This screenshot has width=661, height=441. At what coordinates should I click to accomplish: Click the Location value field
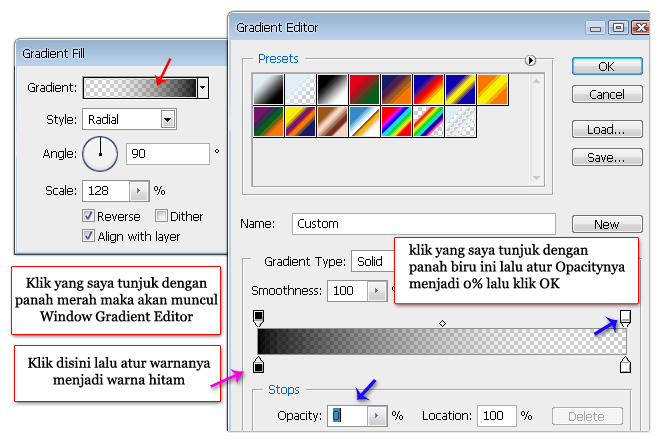(x=497, y=416)
